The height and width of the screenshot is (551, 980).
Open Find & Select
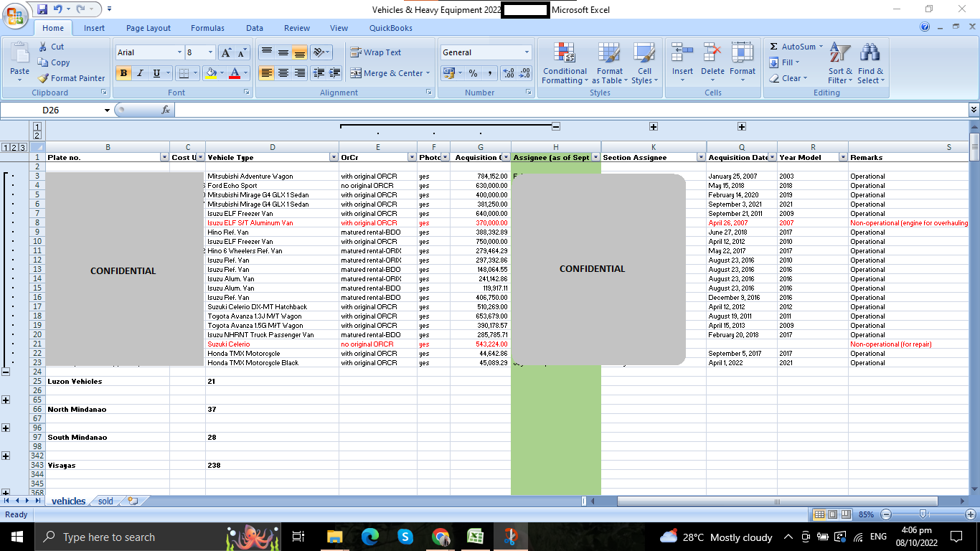[x=870, y=63]
